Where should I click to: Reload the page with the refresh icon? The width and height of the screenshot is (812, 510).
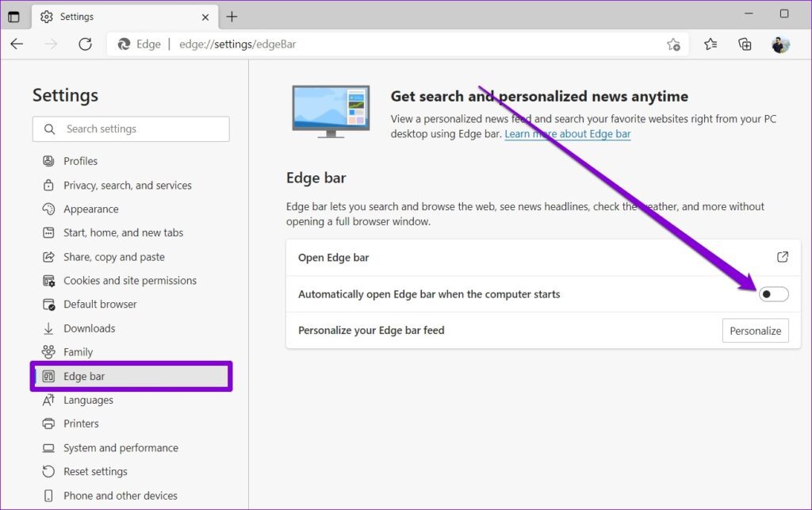(x=86, y=44)
